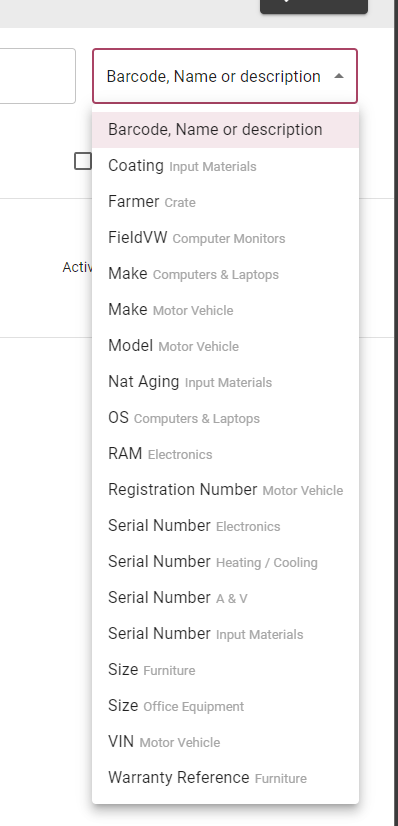Select Nat Aging Input Materials option
The height and width of the screenshot is (826, 398).
[x=225, y=382]
